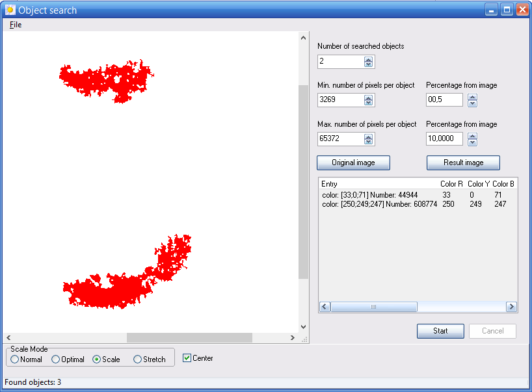
Task: Click the list's right scroll arrow
Action: [511, 307]
